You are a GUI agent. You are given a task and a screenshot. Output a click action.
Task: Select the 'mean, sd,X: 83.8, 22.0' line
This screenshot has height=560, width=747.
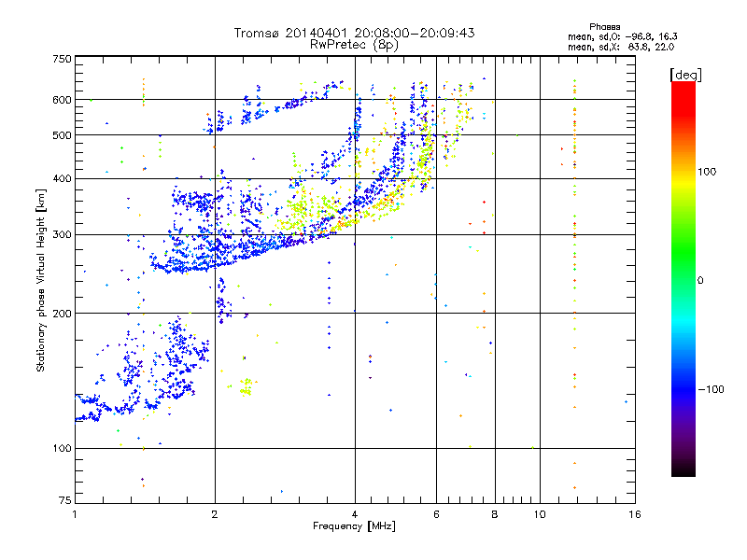(x=621, y=47)
